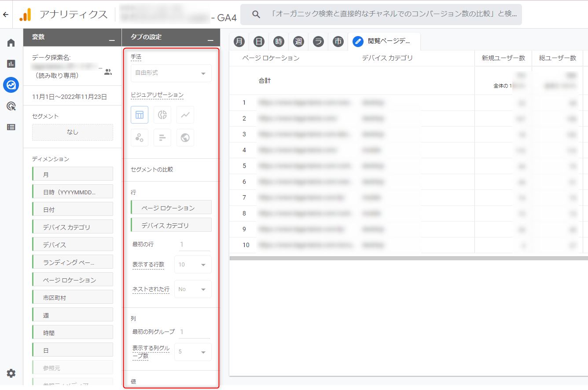This screenshot has width=588, height=390.
Task: Click the pencil edit icon on active tab
Action: 358,41
